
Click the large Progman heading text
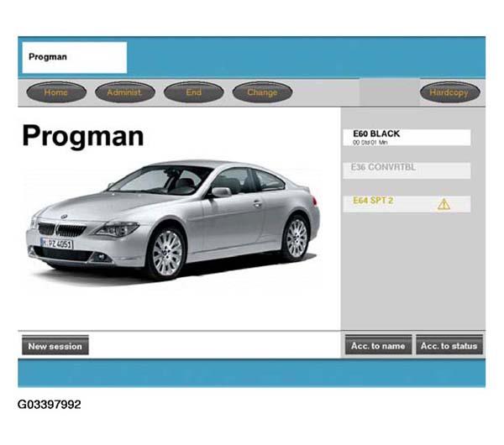(x=82, y=136)
